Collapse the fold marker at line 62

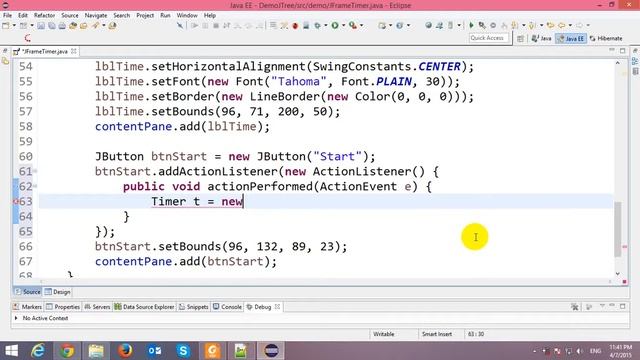pos(35,186)
